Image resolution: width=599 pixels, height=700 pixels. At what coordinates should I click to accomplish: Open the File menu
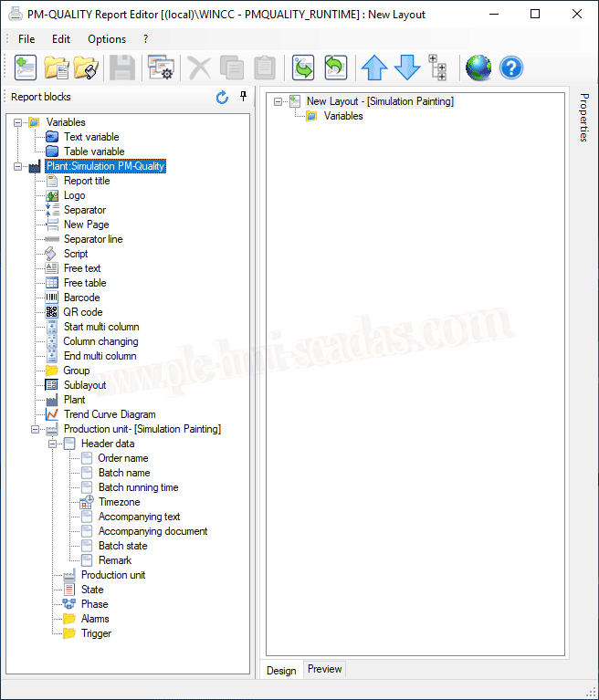tap(26, 39)
